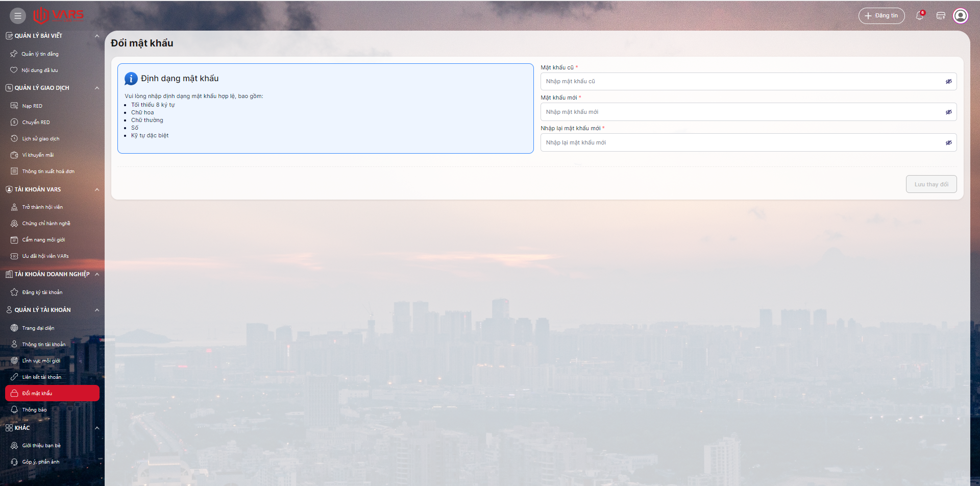980x486 pixels.
Task: Show old password with eye toggle
Action: click(948, 82)
